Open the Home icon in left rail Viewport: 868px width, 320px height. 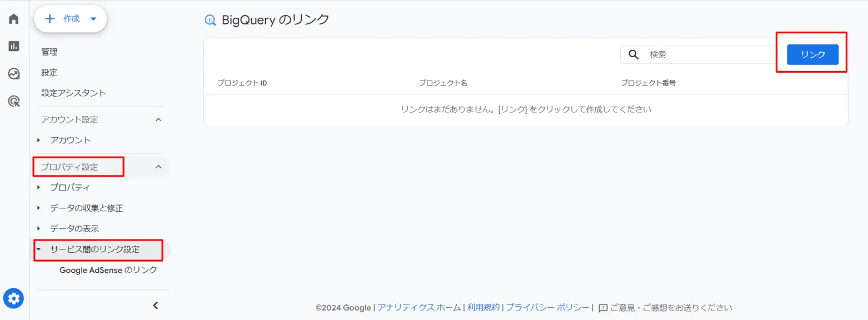click(14, 19)
